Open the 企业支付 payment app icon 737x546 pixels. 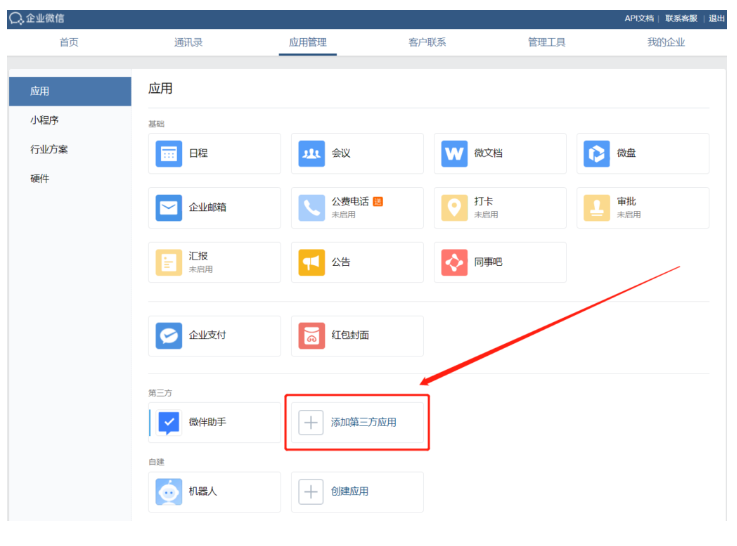click(169, 335)
